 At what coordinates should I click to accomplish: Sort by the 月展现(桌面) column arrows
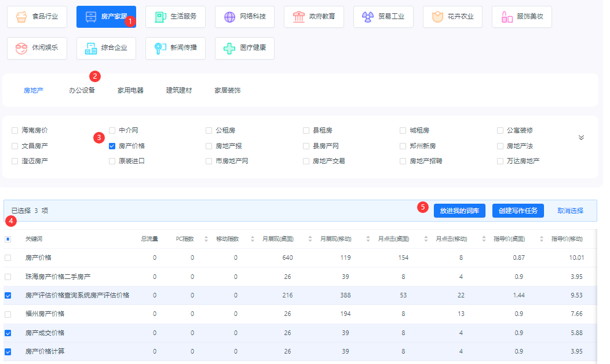pos(310,239)
